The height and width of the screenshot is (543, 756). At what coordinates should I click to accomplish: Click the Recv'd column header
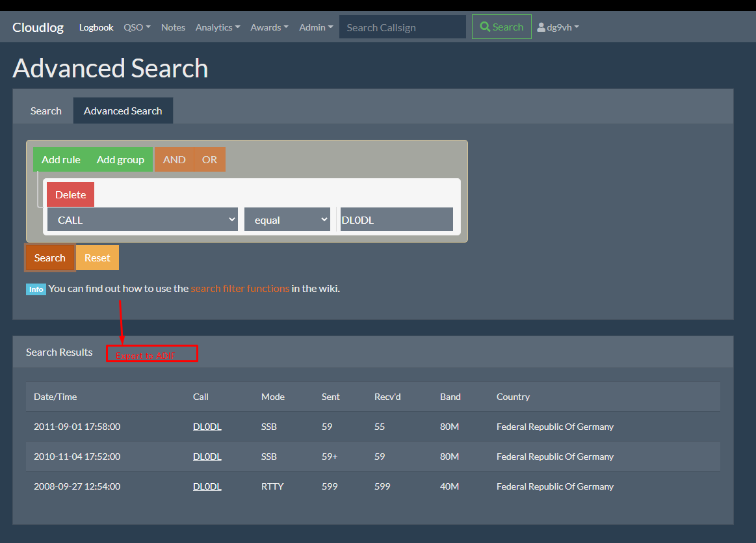[387, 397]
